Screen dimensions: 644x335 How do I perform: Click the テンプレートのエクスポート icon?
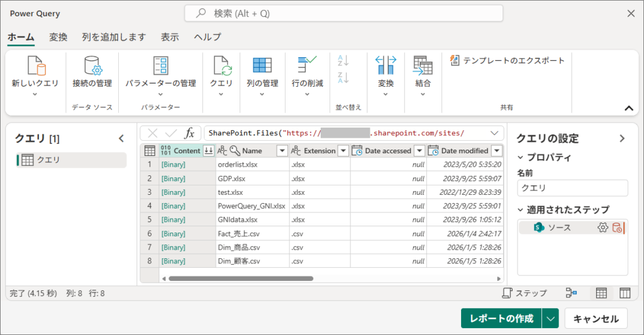(455, 60)
